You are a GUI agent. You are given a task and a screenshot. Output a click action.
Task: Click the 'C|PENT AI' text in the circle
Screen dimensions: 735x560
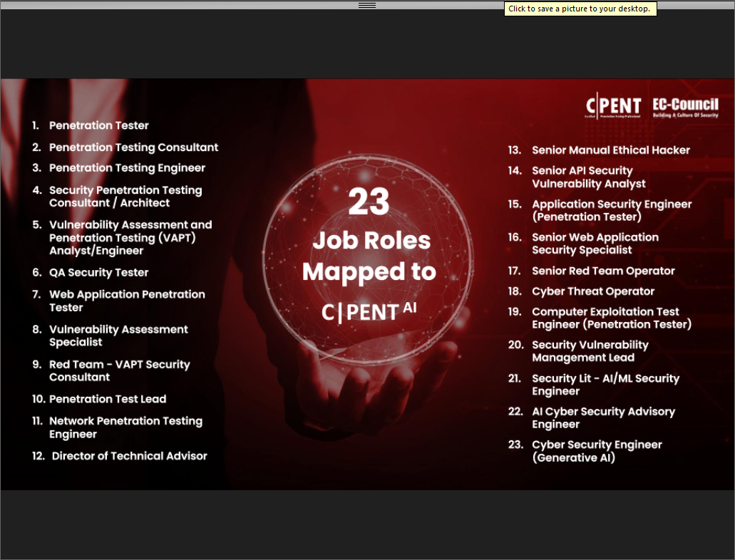[x=369, y=311]
